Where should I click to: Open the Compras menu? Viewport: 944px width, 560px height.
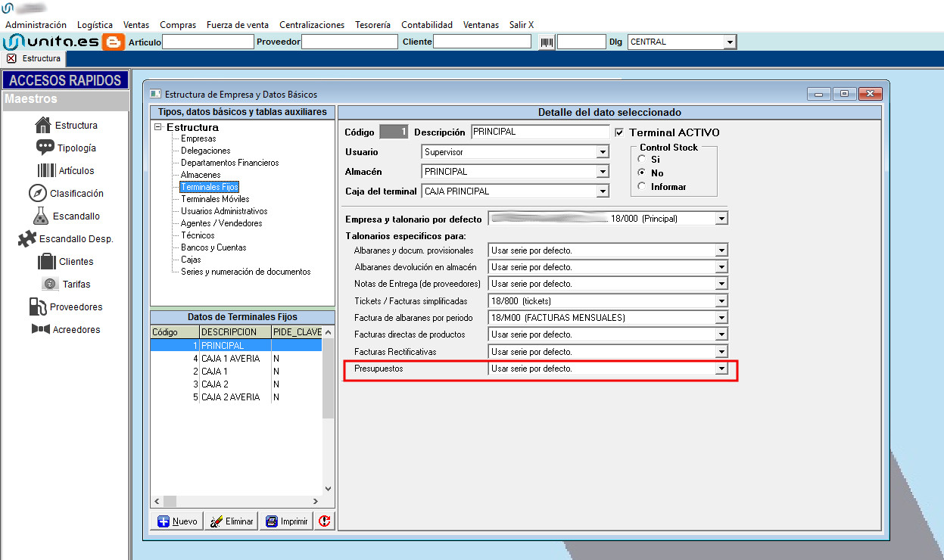tap(178, 25)
